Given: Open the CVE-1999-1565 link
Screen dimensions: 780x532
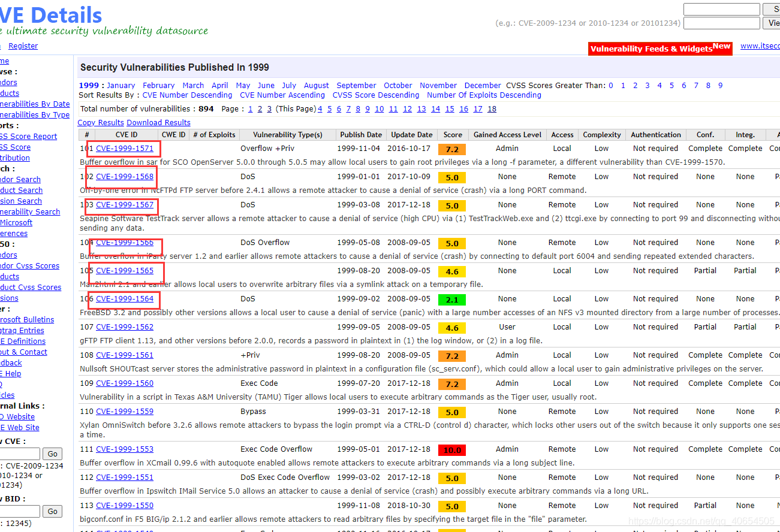Looking at the screenshot, I should (x=125, y=271).
